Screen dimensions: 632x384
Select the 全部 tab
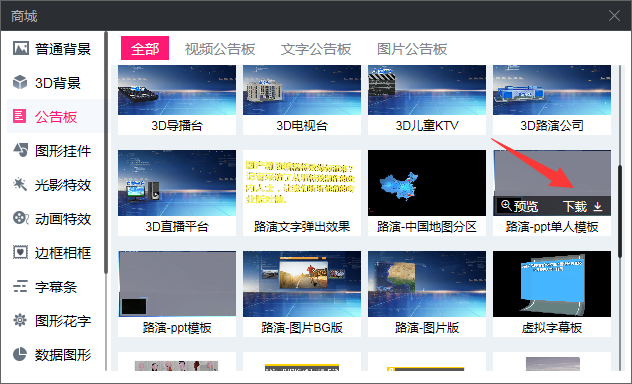point(145,48)
